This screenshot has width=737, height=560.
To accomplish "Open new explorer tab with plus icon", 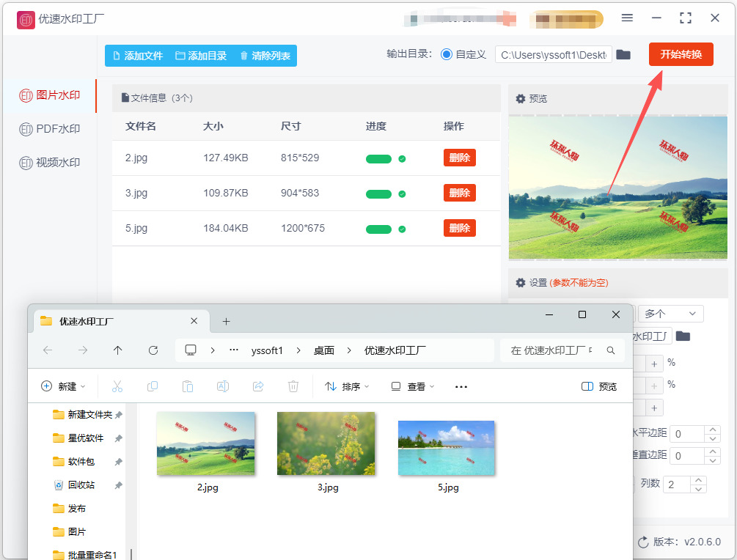I will tap(226, 321).
